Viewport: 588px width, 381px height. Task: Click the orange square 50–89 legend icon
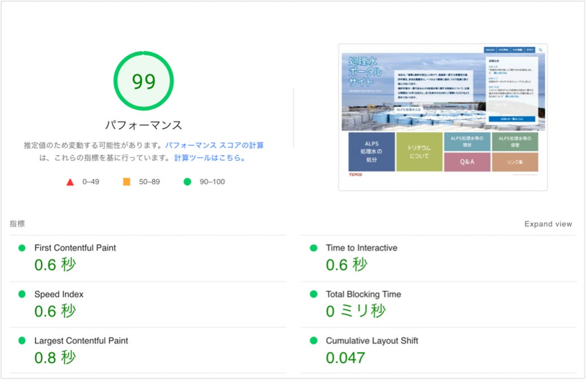pos(127,182)
